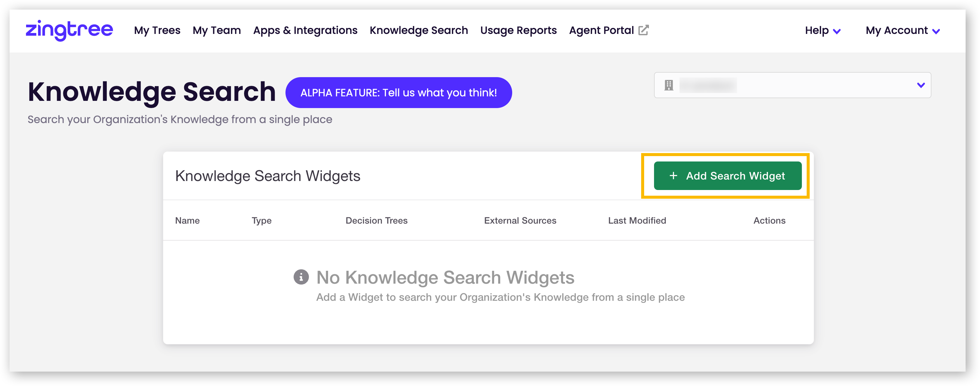Click the Add Search Widget button
980x386 pixels.
coord(728,176)
